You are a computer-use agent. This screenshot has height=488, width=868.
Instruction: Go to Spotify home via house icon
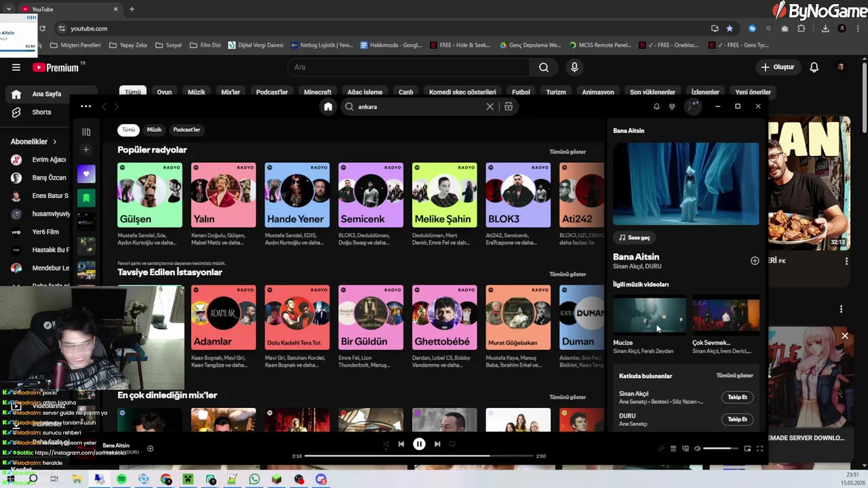(328, 106)
